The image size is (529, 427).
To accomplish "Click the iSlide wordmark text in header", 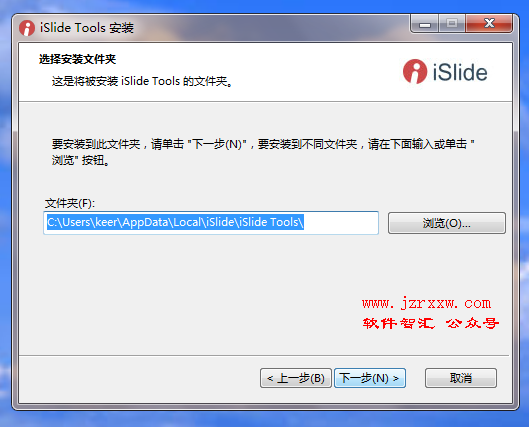I will (x=460, y=72).
